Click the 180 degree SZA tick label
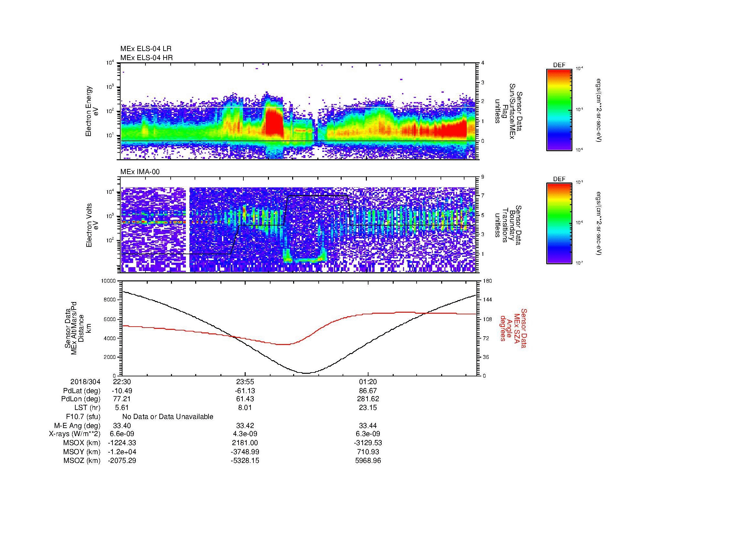The height and width of the screenshot is (534, 756). [x=488, y=281]
